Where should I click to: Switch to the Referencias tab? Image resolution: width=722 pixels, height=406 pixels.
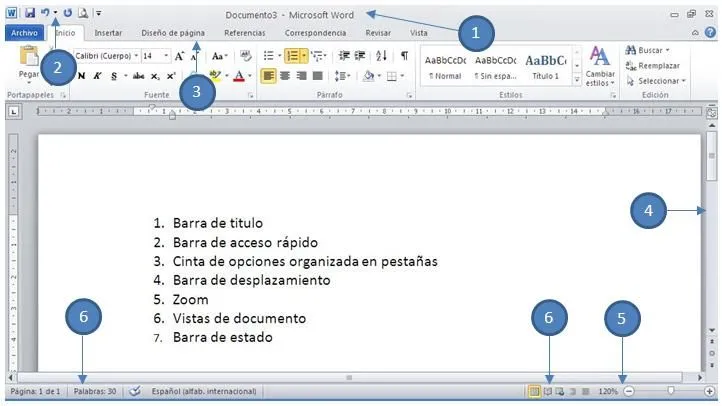(245, 33)
